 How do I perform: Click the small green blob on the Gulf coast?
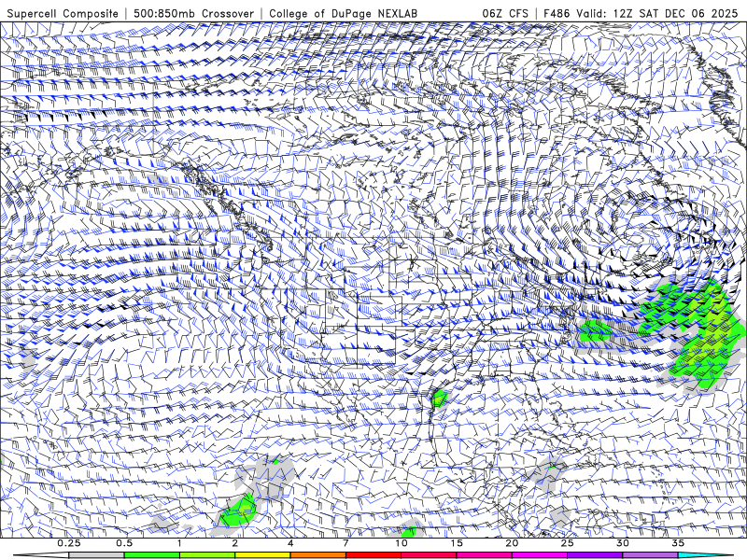439,399
